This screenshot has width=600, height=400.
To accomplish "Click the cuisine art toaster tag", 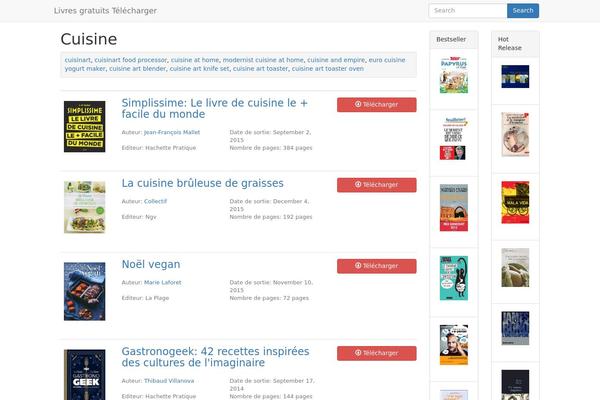I will point(260,69).
